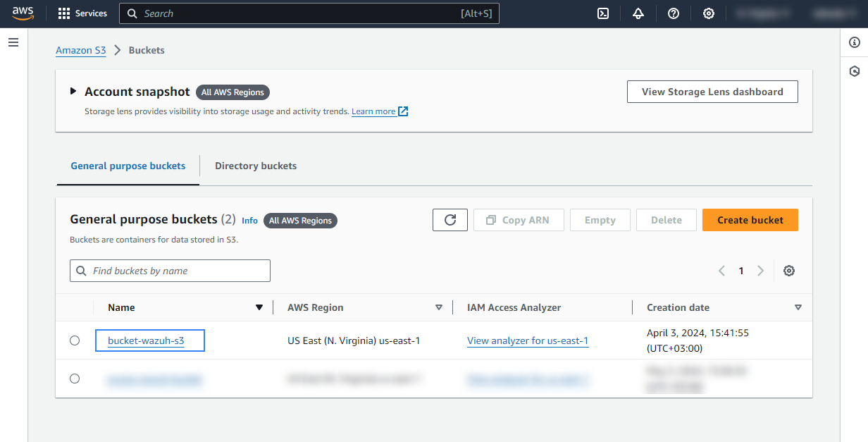Expand the Account snapshot section

point(73,92)
